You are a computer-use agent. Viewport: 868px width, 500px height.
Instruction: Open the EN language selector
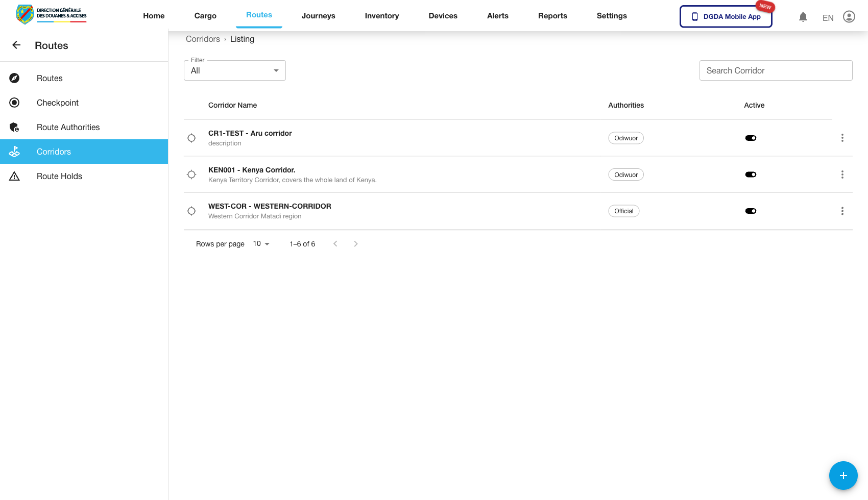(x=828, y=18)
